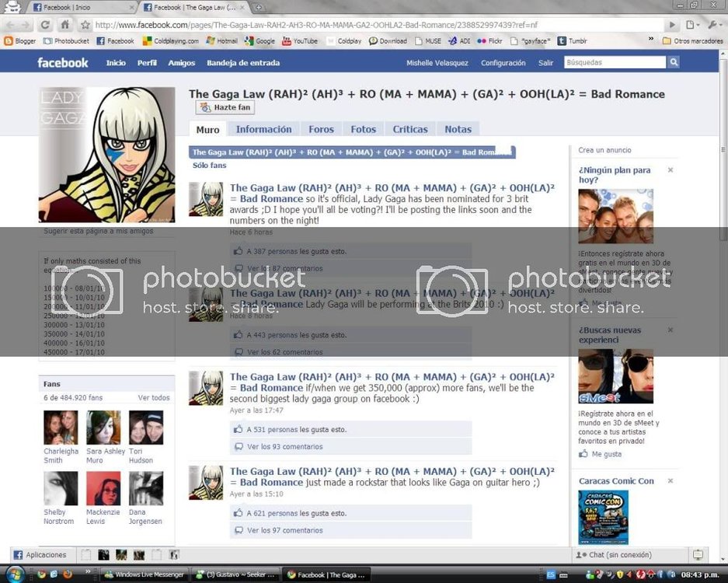This screenshot has width=728, height=583.
Task: Click Me gusta under sMeet ad
Action: pos(606,454)
